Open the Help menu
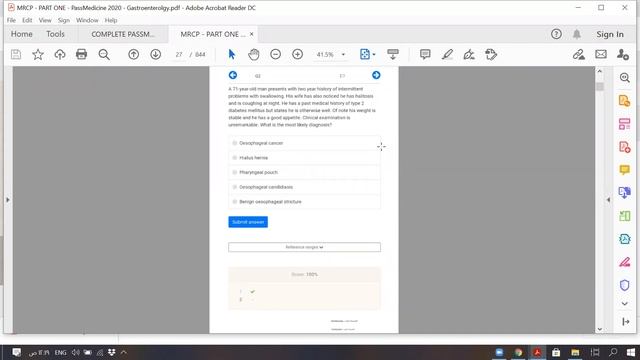This screenshot has width=640, height=360. pos(111,20)
